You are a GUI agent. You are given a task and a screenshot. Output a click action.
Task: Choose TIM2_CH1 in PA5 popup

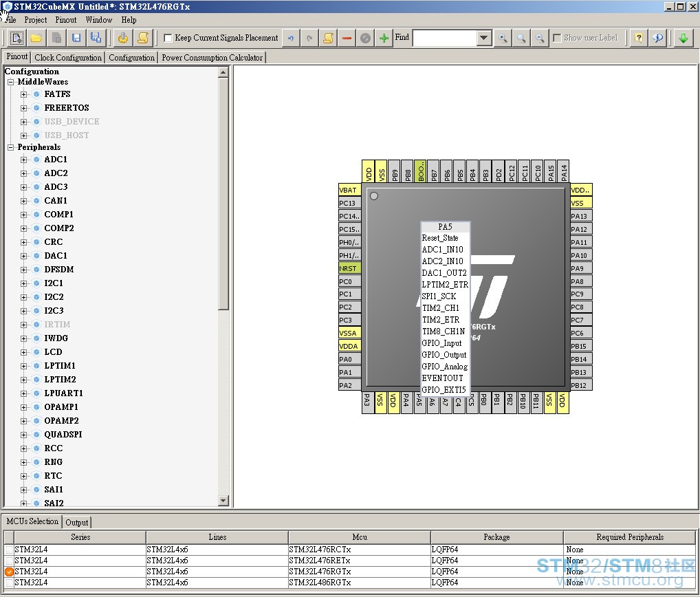tap(445, 307)
